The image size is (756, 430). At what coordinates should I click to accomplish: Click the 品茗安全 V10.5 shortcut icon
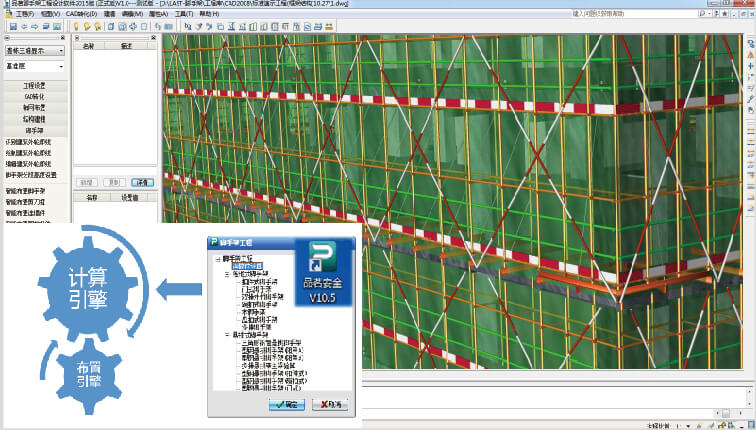[322, 272]
